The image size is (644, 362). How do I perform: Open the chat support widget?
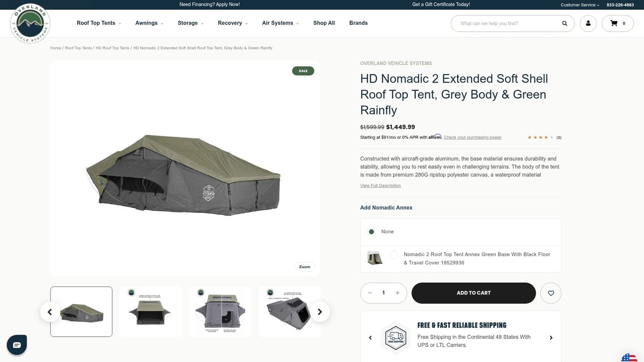(x=17, y=345)
